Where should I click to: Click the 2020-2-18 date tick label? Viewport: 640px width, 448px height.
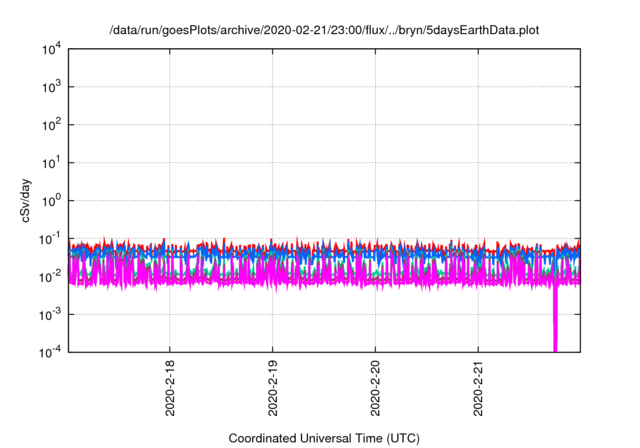pyautogui.click(x=170, y=388)
